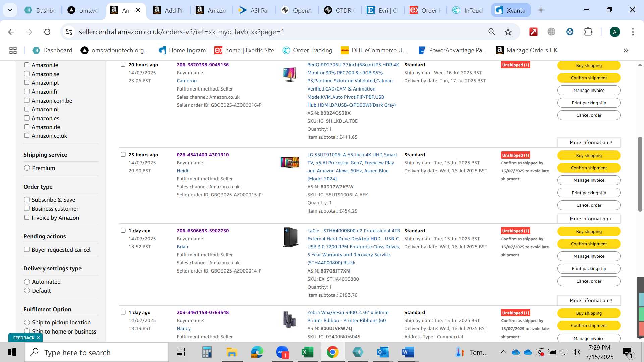Cancel order for the LaCie hard drive
644x362 pixels.
[589, 281]
